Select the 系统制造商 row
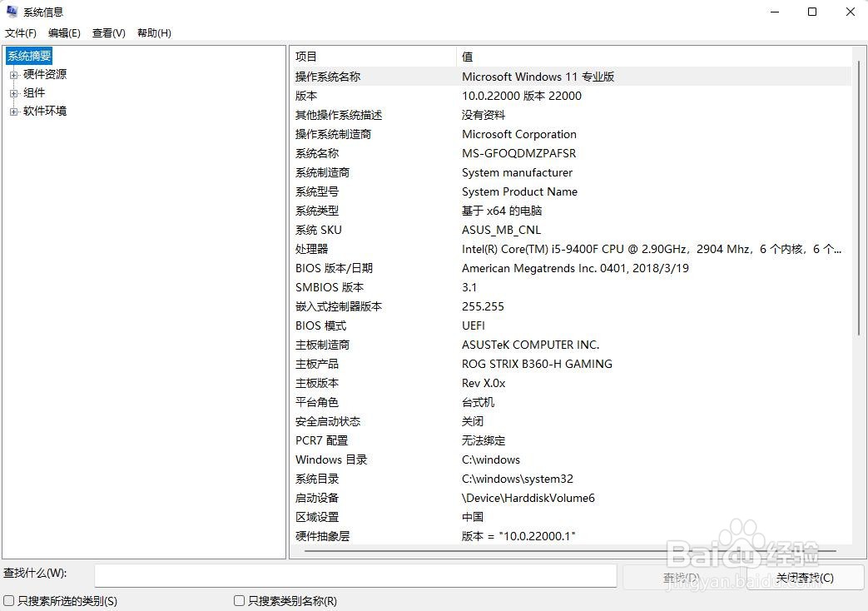 pos(571,172)
